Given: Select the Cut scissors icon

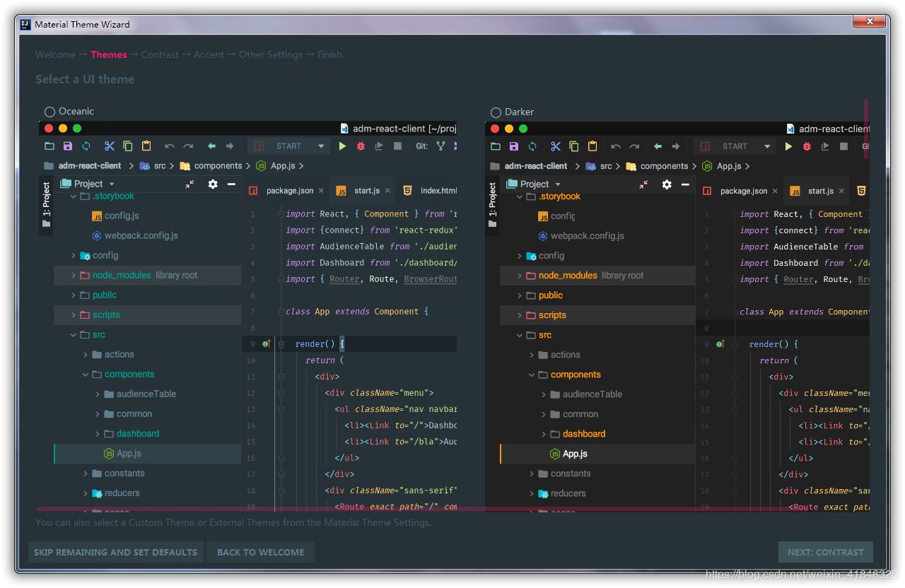Looking at the screenshot, I should point(108,146).
